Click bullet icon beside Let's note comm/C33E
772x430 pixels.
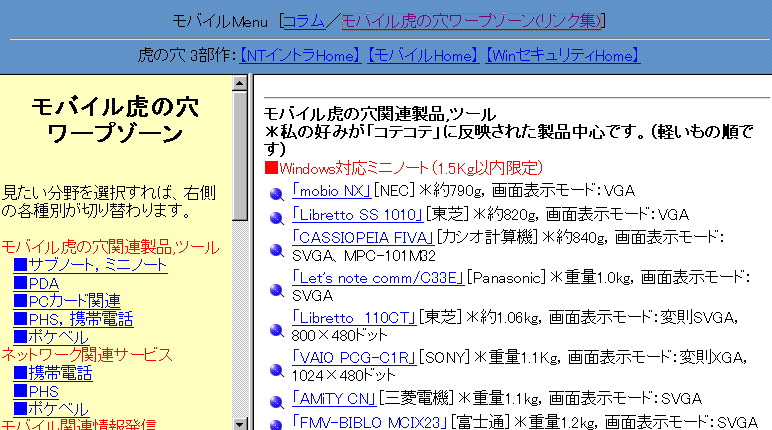(277, 291)
